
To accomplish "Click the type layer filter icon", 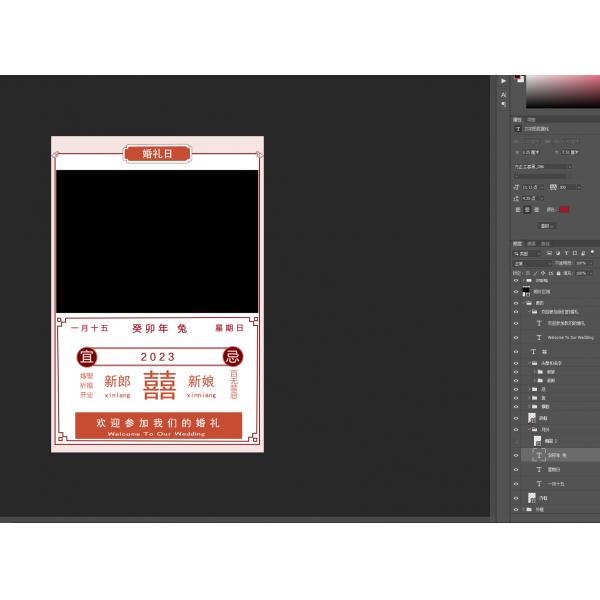I will (568, 254).
